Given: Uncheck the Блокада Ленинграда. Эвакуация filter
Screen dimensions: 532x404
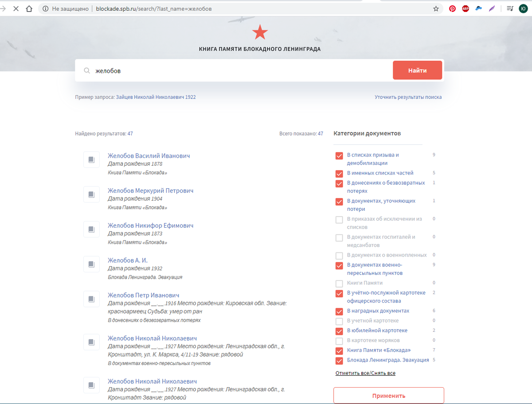Looking at the screenshot, I should 339,361.
